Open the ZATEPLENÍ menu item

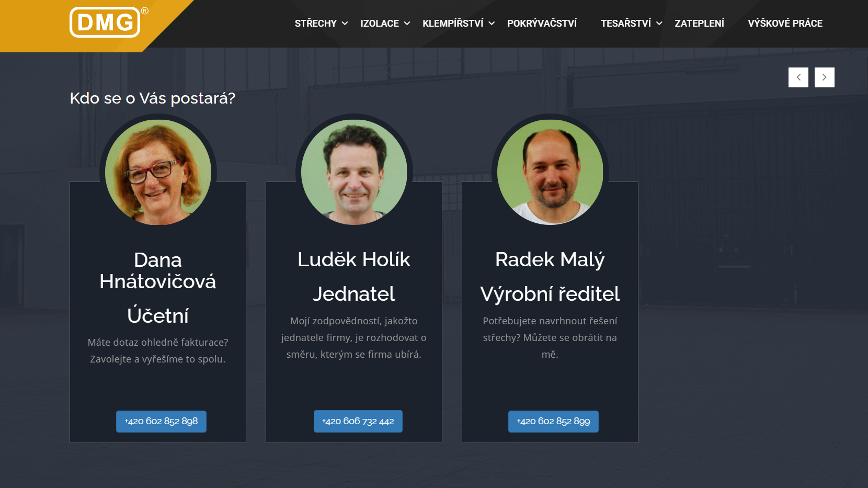tap(699, 24)
